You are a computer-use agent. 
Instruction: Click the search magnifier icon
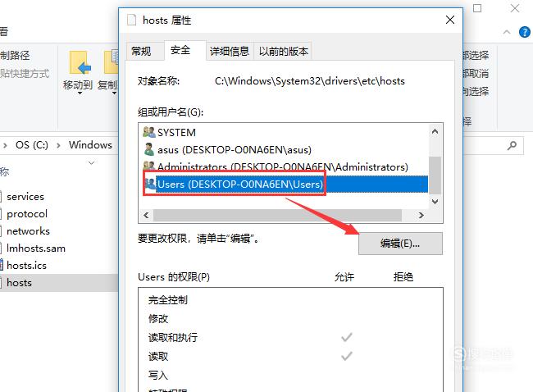coord(512,145)
